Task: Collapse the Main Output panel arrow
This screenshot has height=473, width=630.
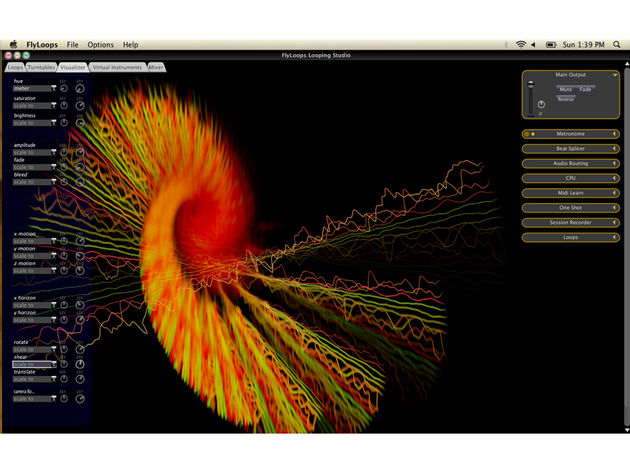Action: [615, 75]
